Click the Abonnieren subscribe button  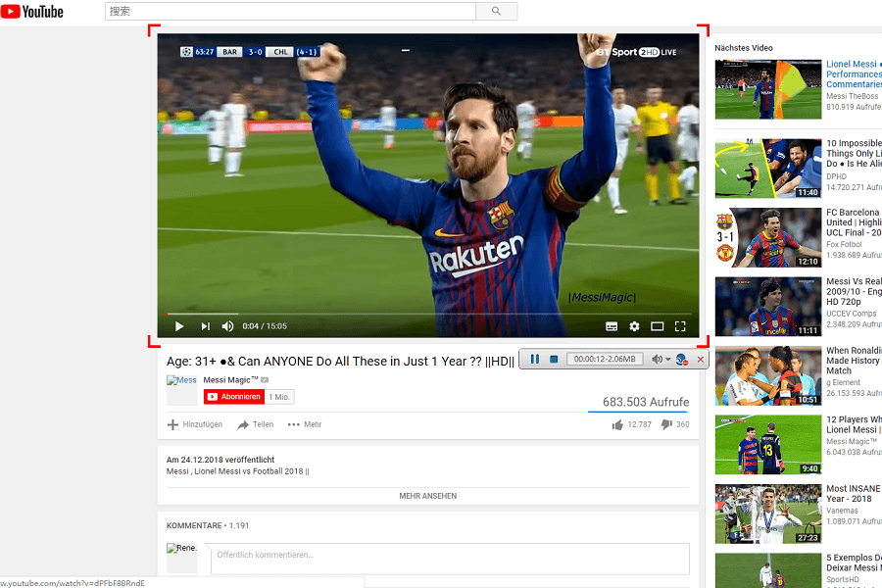point(234,397)
